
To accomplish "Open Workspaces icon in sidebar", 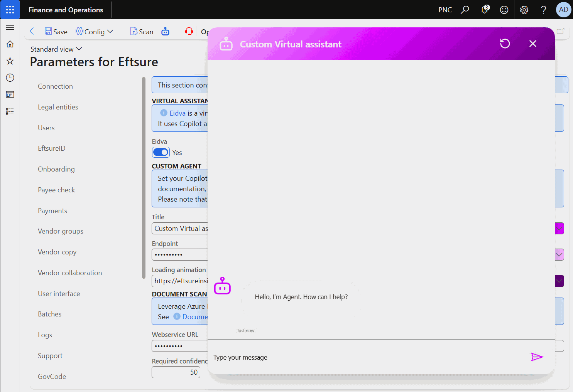I will point(10,94).
